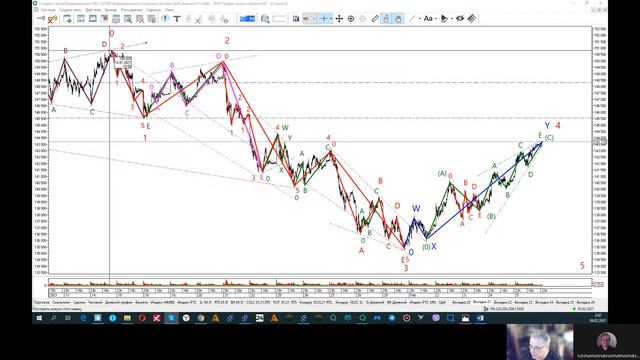The image size is (640, 360).
Task: Click the blue info circle icon
Action: [x=165, y=19]
